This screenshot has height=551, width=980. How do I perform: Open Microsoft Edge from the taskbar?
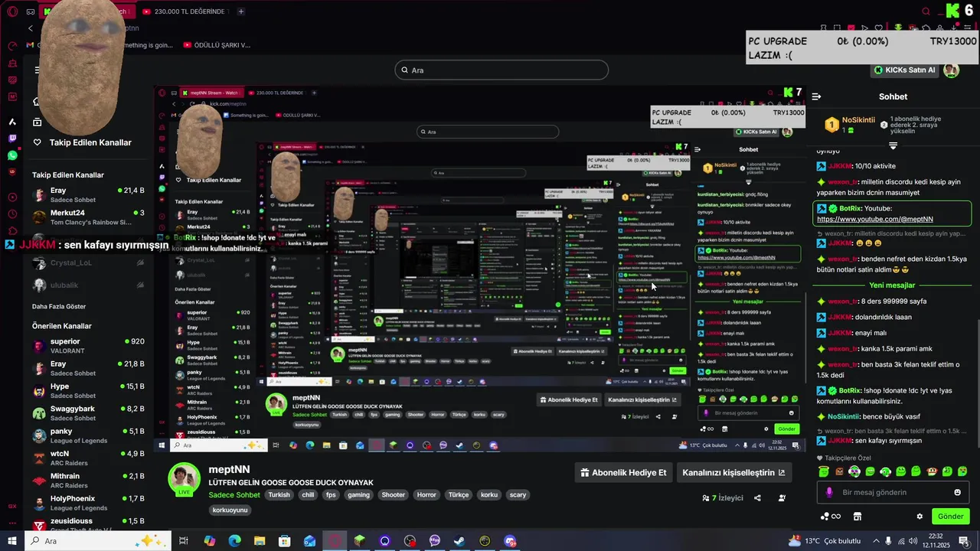pyautogui.click(x=234, y=541)
